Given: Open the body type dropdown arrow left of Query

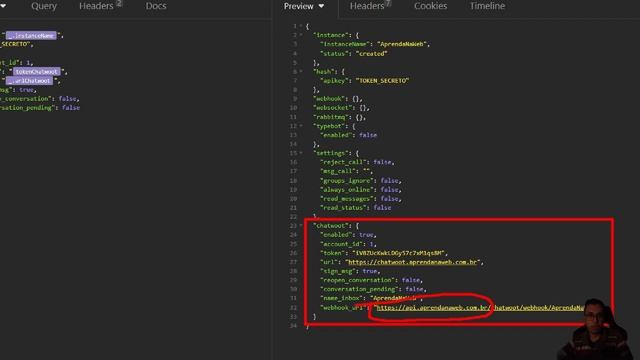Looking at the screenshot, I should pyautogui.click(x=3, y=6).
